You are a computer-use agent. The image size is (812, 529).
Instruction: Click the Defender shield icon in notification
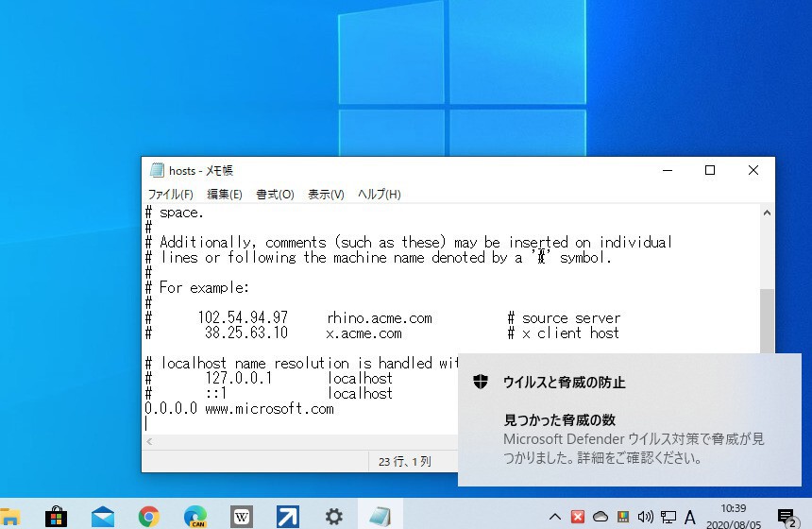coord(481,382)
